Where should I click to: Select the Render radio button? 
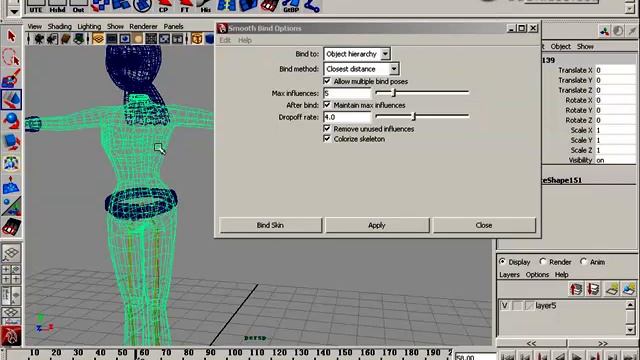click(x=543, y=262)
